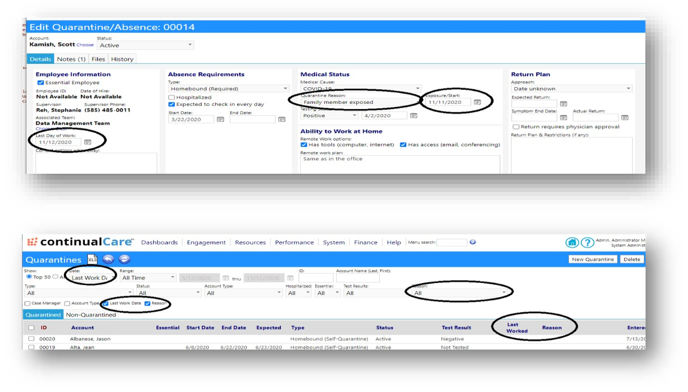This screenshot has width=688, height=392.
Task: Open calendar picker for Expected Return date
Action: [x=563, y=104]
